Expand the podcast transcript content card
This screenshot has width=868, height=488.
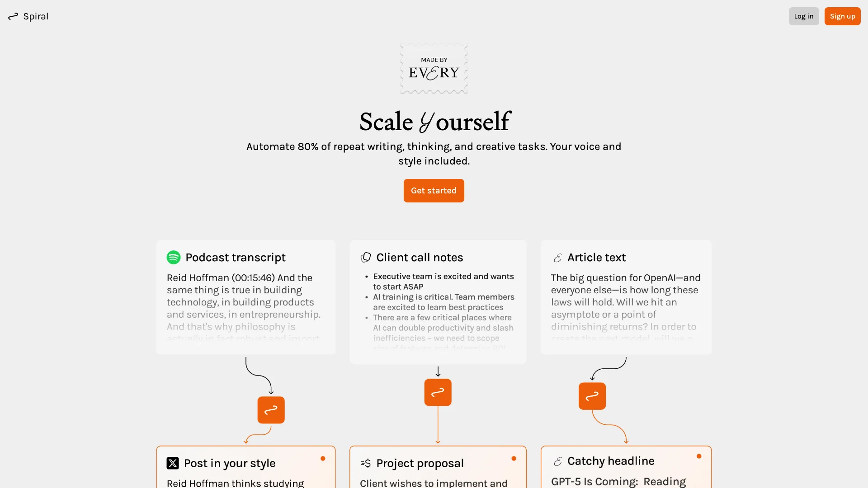pos(245,296)
